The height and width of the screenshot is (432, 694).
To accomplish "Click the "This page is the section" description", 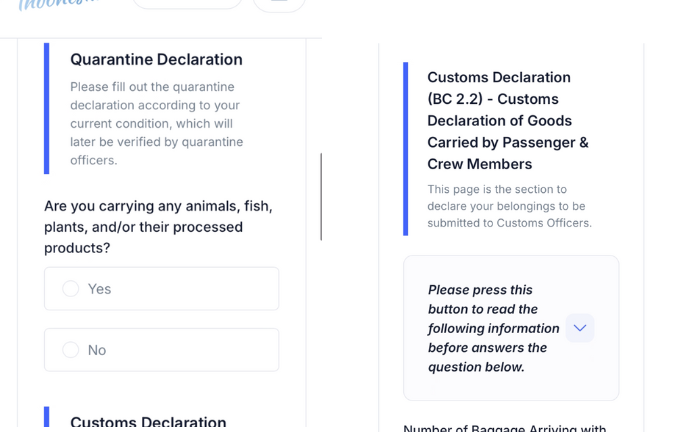I will (509, 206).
